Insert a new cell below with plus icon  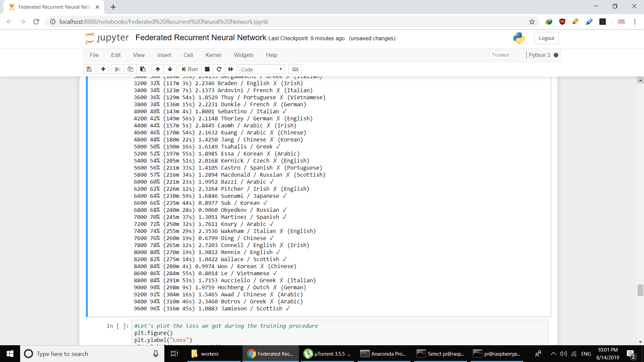pos(103,69)
